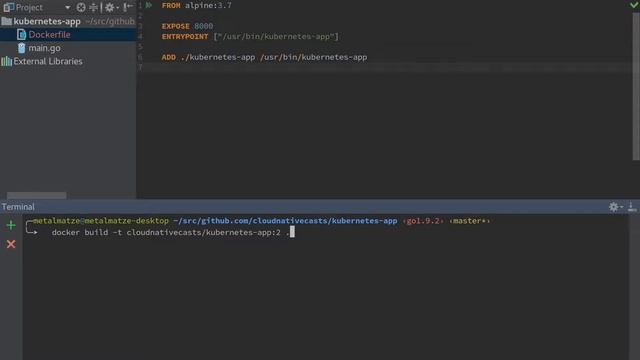The image size is (640, 360).
Task: Click the Project panel horizontal scrollbar
Action: (37, 195)
